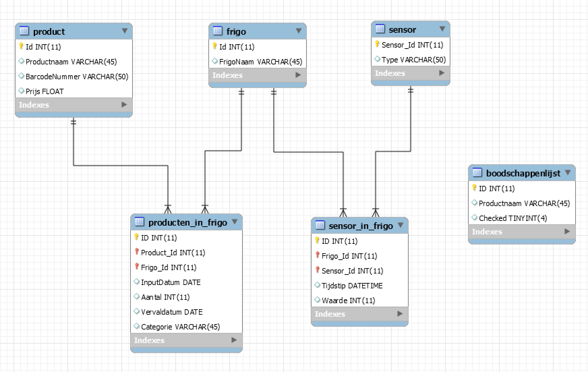Select Sensor_Id INT(11) in sensor_in_frigo
The width and height of the screenshot is (588, 372).
[x=360, y=271]
